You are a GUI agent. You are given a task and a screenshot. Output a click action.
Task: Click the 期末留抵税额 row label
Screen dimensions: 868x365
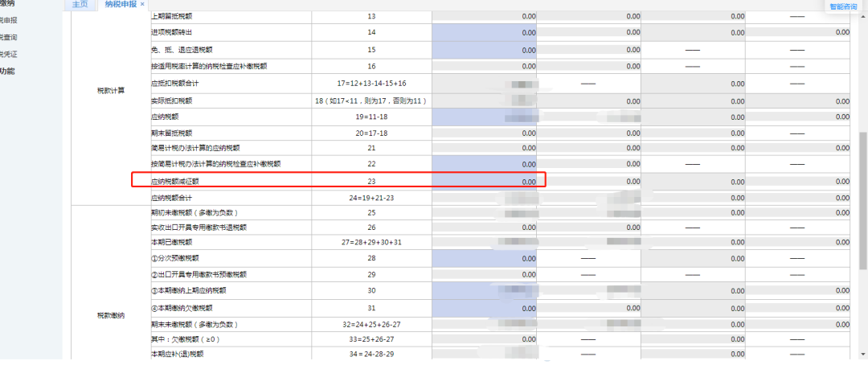click(172, 133)
